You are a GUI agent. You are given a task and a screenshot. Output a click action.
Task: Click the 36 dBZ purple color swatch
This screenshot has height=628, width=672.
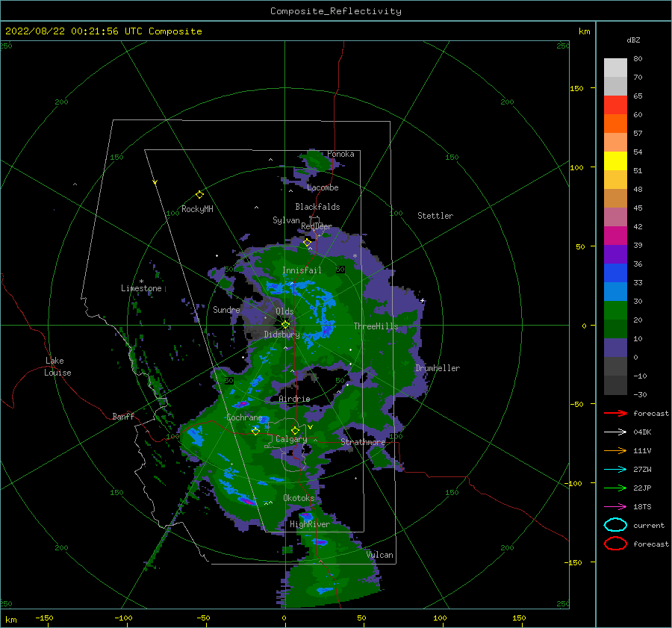615,254
